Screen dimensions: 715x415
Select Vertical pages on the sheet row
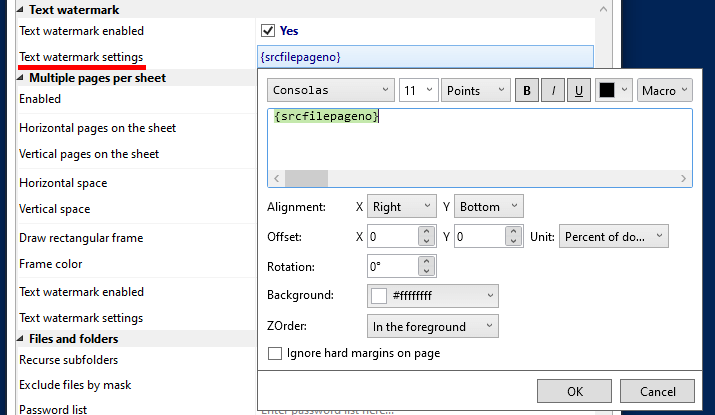click(136, 154)
